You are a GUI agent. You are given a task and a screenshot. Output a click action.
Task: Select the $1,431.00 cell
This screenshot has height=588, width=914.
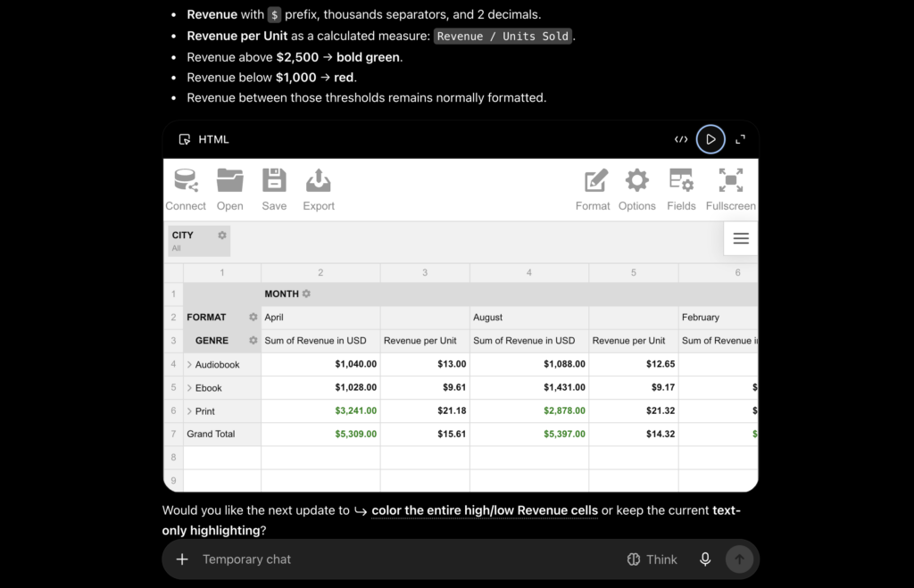click(x=529, y=387)
